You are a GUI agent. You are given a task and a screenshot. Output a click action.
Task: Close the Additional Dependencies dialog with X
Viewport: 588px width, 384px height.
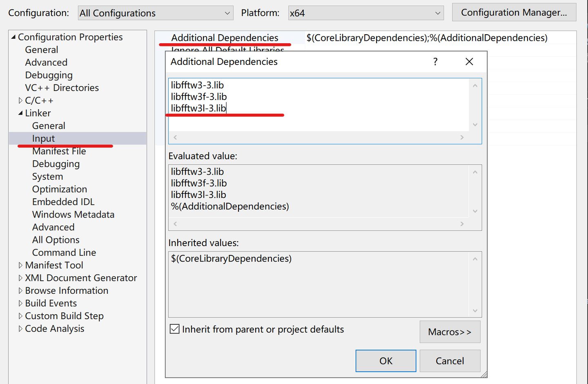[x=469, y=62]
